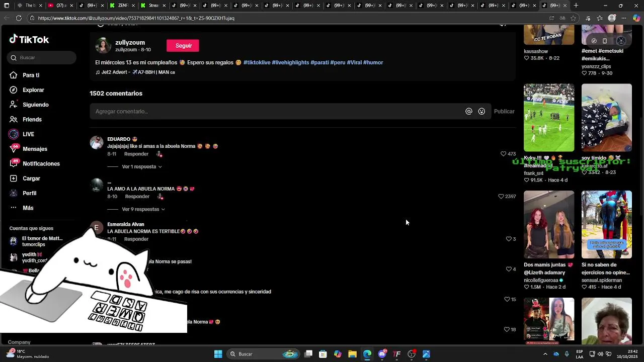644x362 pixels.
Task: Open the emoji picker for comments
Action: pyautogui.click(x=481, y=112)
